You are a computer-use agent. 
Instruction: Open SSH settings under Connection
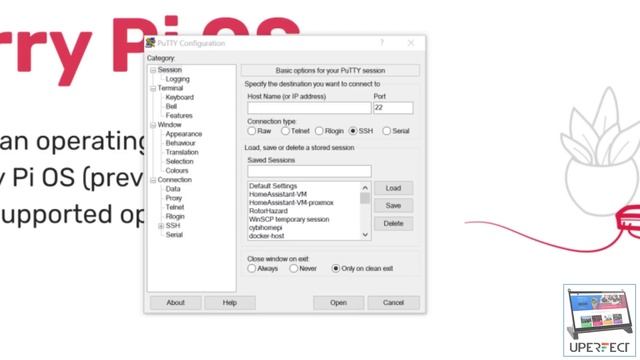[173, 226]
